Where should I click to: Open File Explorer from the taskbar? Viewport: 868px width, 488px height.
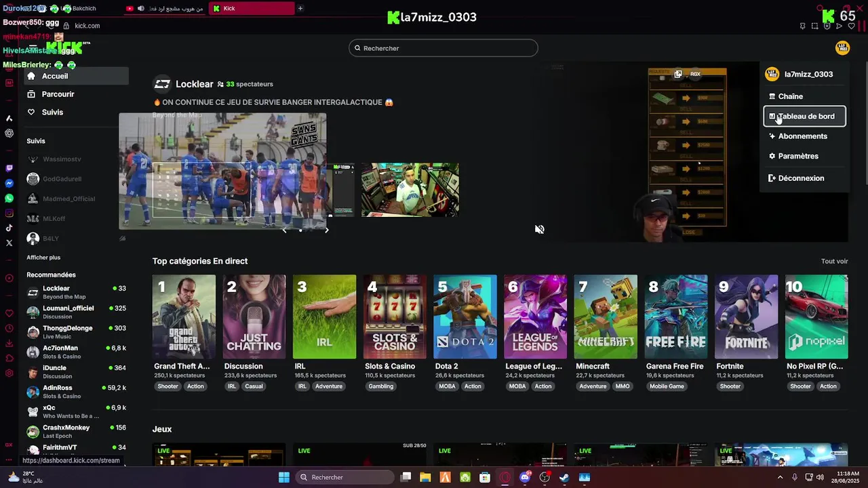coord(425,477)
